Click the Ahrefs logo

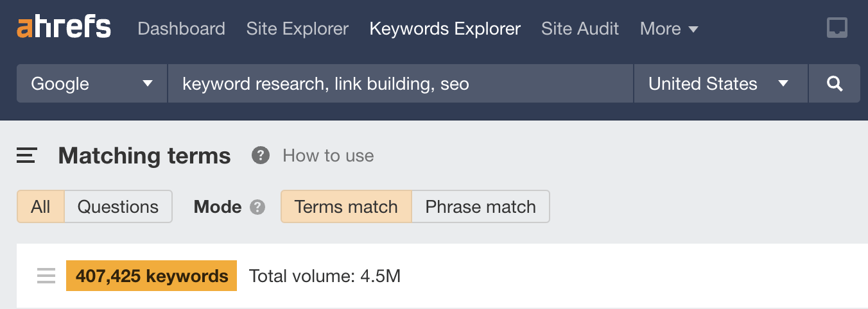point(64,28)
